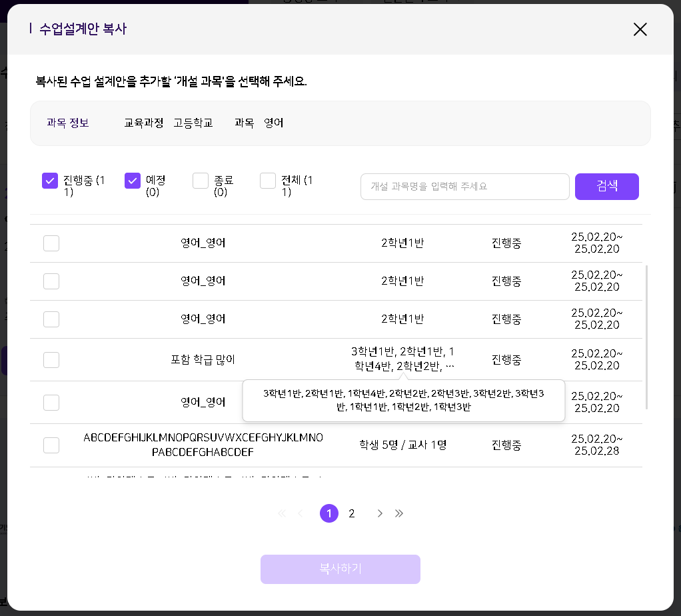
Task: Check the 전체 filter checkbox
Action: [268, 181]
